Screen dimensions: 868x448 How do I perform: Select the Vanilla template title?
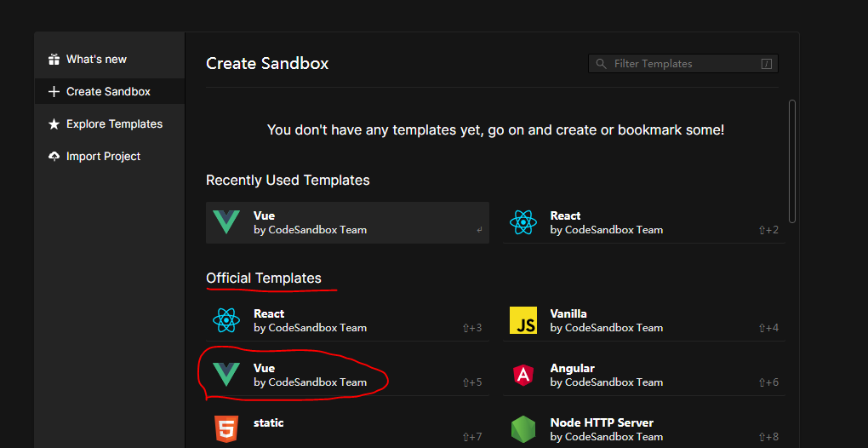[568, 313]
